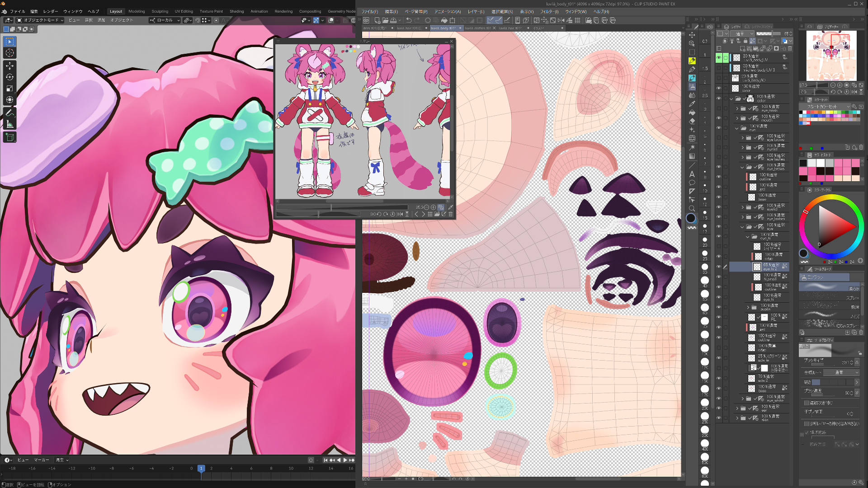Screen dimensions: 868x488
Task: Select the Move Layer tool in Clip Studio
Action: (x=692, y=35)
